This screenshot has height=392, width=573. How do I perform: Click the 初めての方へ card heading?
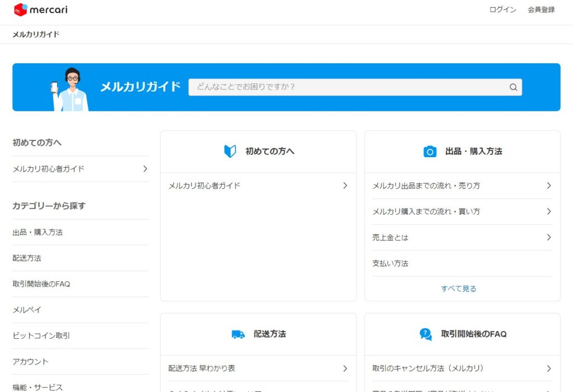click(x=270, y=151)
